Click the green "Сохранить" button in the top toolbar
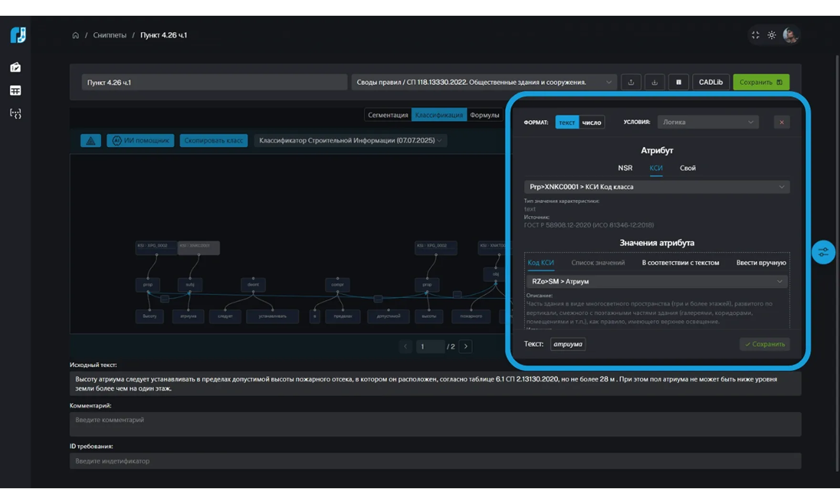The width and height of the screenshot is (840, 504). tap(761, 82)
